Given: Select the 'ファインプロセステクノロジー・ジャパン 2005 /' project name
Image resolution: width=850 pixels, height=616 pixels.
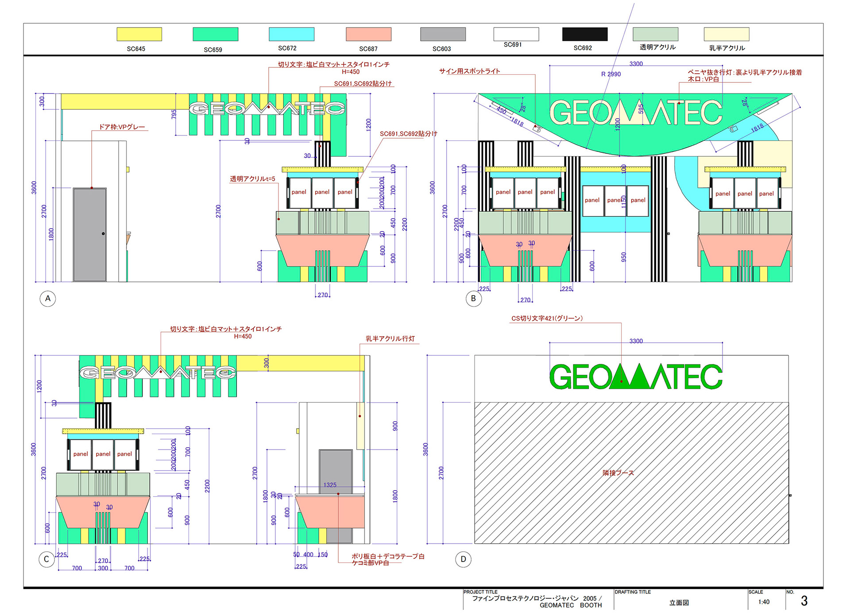Looking at the screenshot, I should (x=537, y=598).
